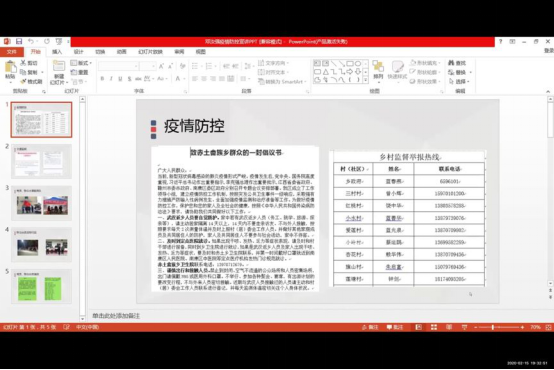Toggle bold formatting button
The height and width of the screenshot is (370, 554).
(x=102, y=78)
